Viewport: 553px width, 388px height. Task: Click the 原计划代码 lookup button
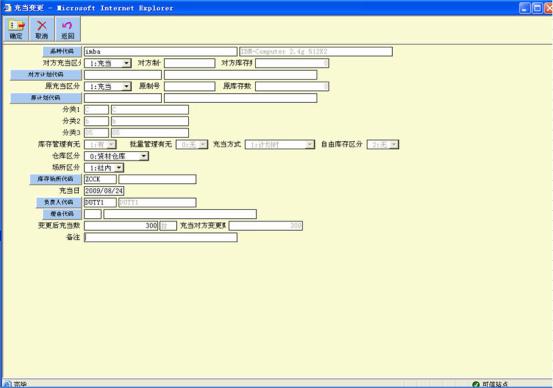(x=46, y=98)
